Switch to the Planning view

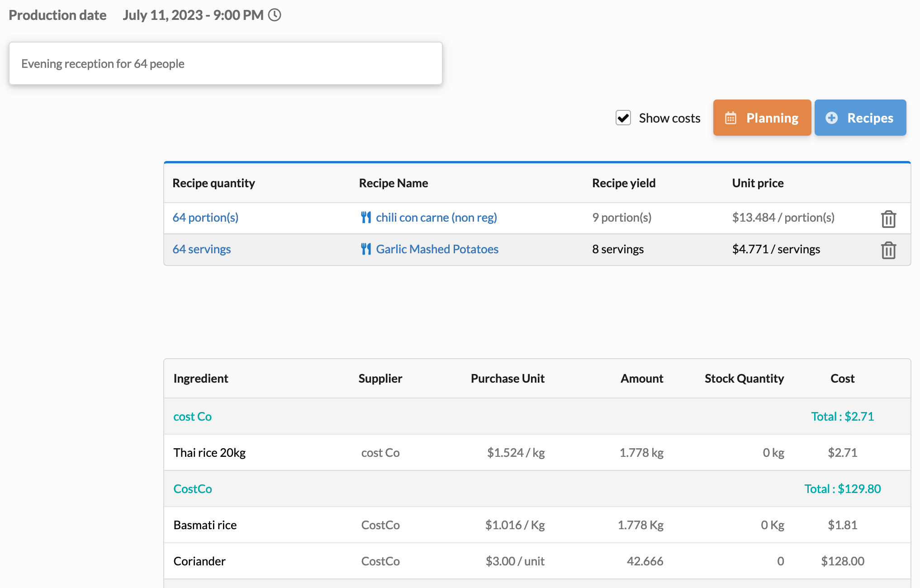762,117
